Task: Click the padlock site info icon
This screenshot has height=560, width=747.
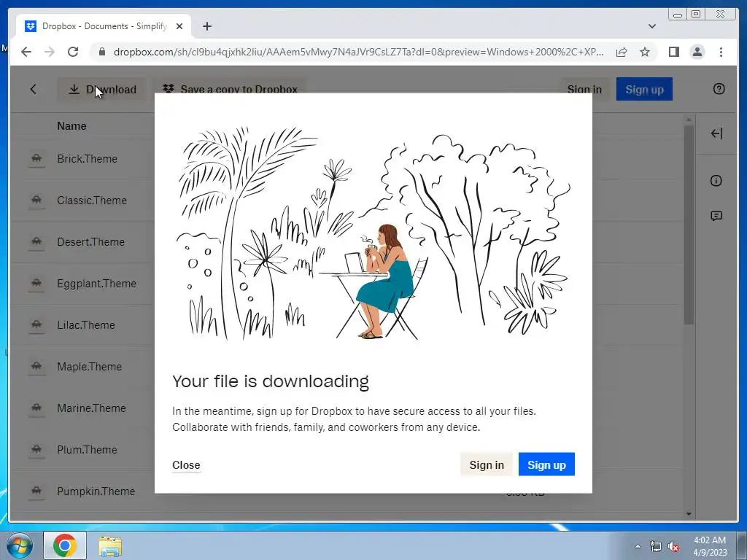Action: pyautogui.click(x=101, y=52)
